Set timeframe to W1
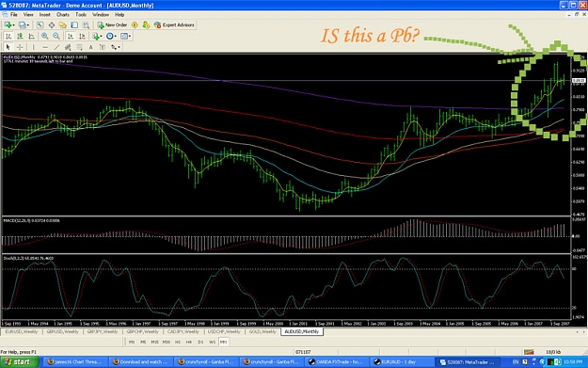The width and height of the screenshot is (588, 368). (x=212, y=342)
